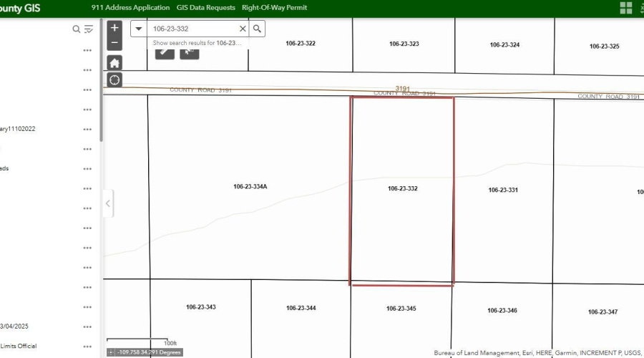Collapse the left layer panel
This screenshot has width=644, height=358.
pos(108,203)
